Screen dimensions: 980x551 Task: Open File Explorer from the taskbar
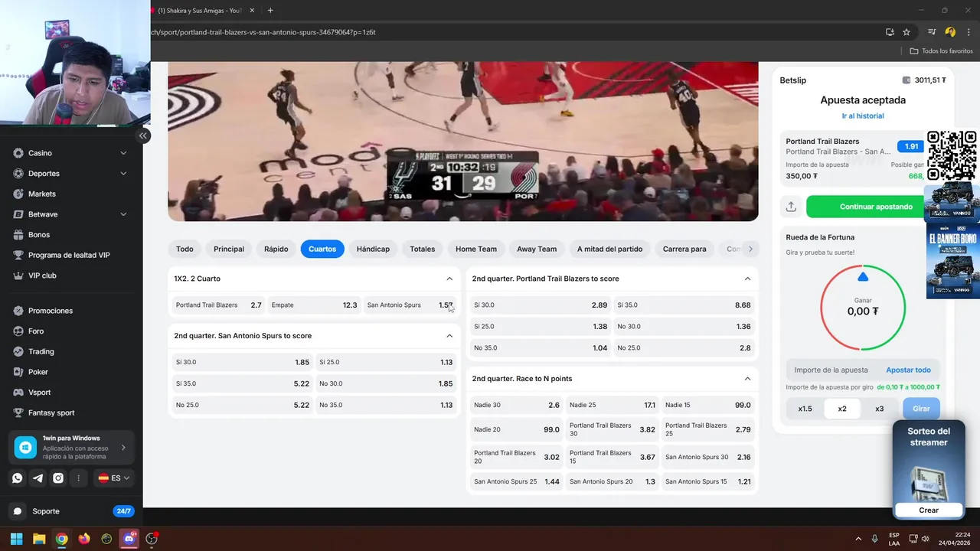(x=39, y=539)
